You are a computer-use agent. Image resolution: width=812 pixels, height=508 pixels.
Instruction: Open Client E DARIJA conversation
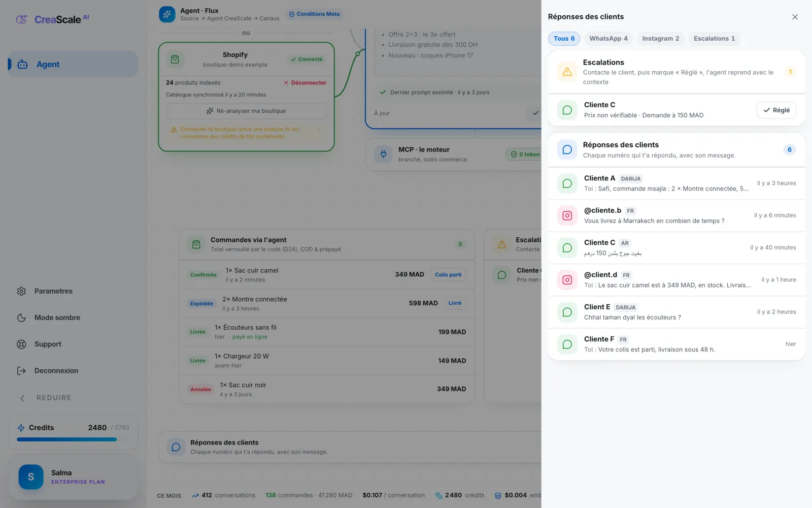click(676, 312)
